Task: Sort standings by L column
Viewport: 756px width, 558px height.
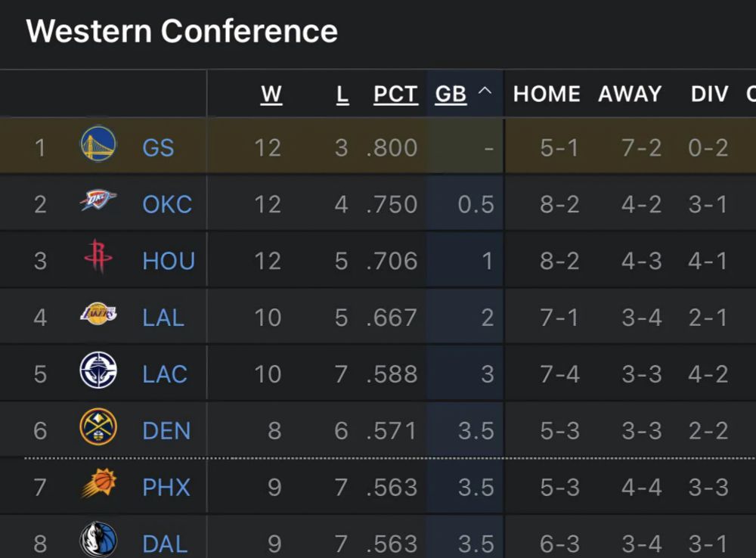Action: coord(342,94)
